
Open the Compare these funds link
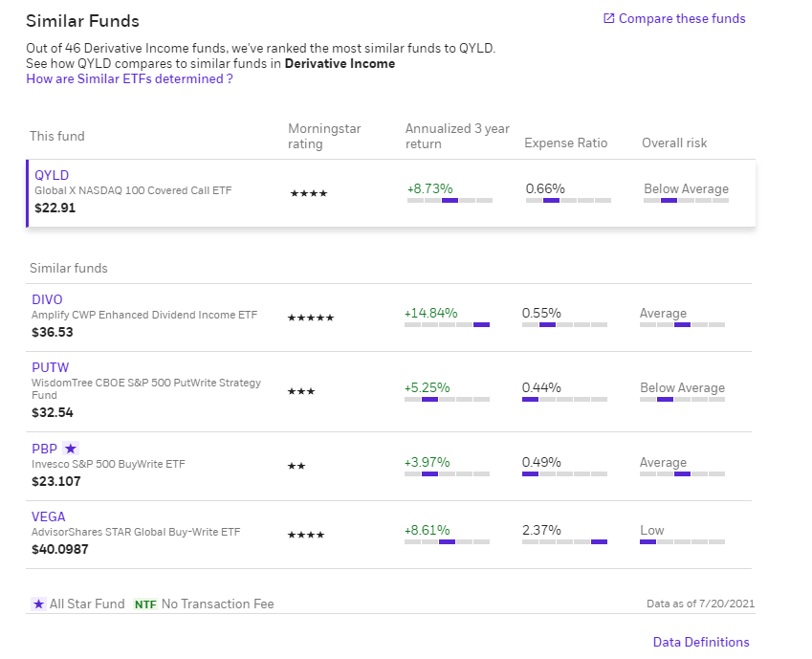coord(682,19)
